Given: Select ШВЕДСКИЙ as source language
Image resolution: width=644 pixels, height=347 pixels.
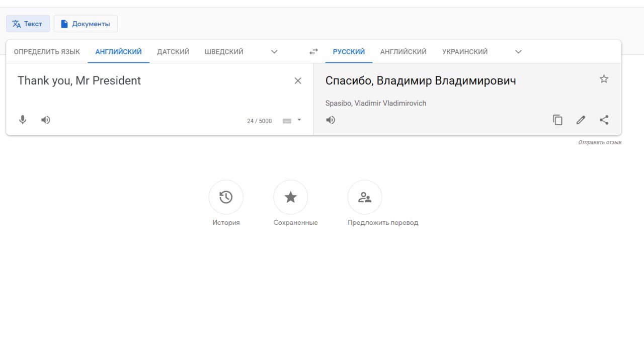Looking at the screenshot, I should point(224,52).
